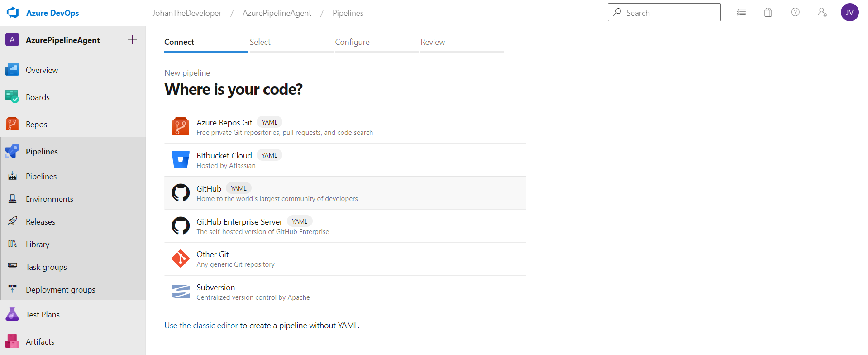Click the Deployment groups icon
Image resolution: width=868 pixels, height=355 pixels.
13,288
